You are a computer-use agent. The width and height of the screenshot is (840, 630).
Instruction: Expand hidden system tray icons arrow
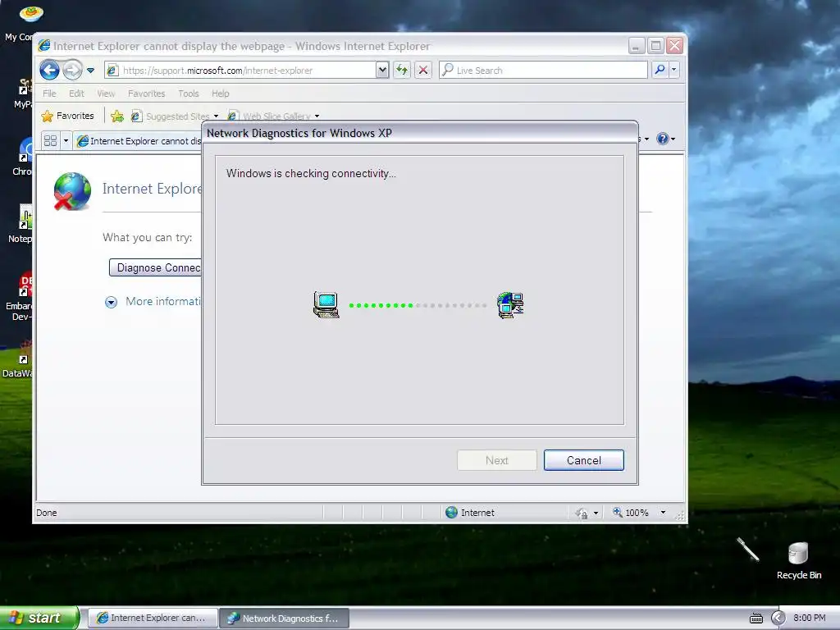(778, 619)
